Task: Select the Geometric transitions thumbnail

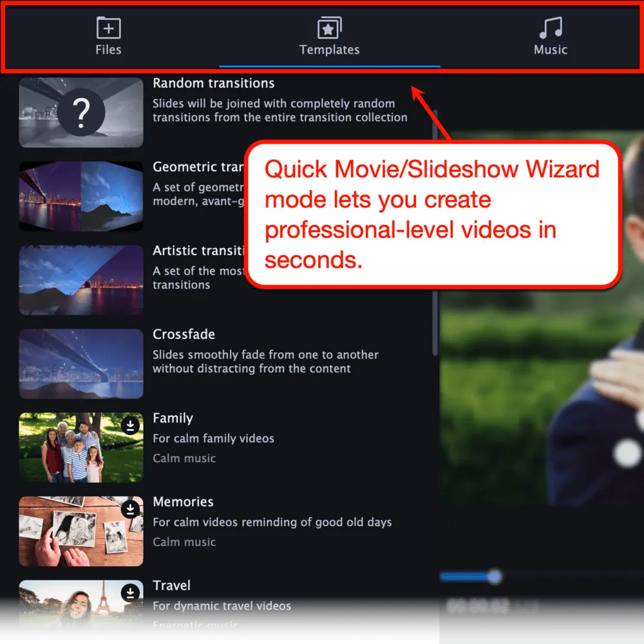Action: [81, 196]
